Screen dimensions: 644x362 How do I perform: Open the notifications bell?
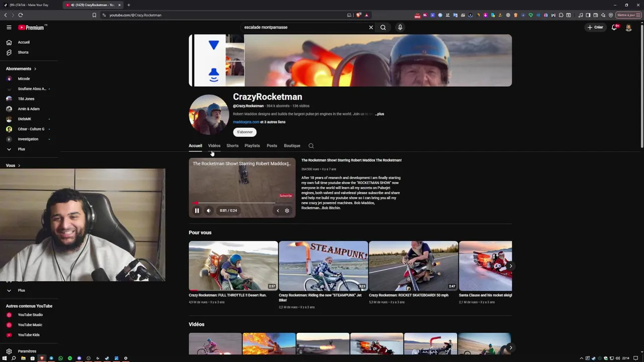(x=614, y=27)
